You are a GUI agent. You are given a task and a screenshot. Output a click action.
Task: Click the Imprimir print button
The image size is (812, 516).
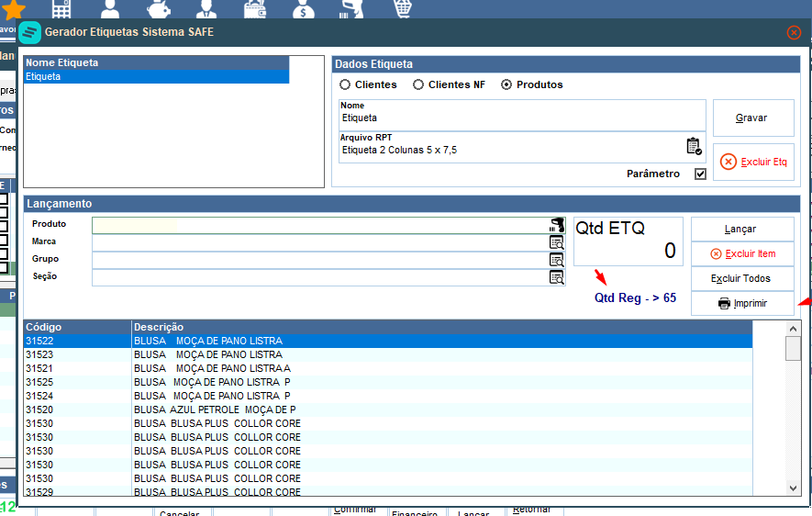point(742,304)
